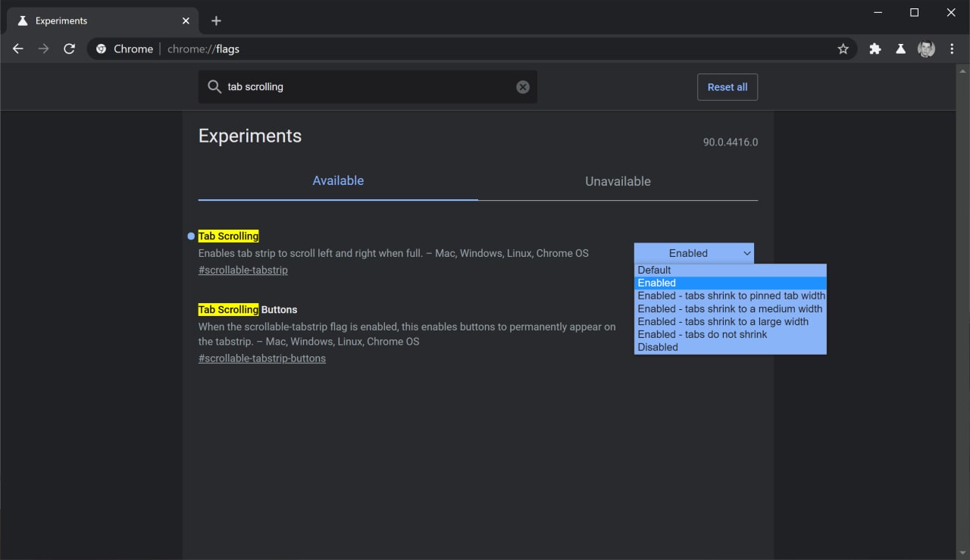970x560 pixels.
Task: Focus the search flags input field
Action: pos(368,87)
